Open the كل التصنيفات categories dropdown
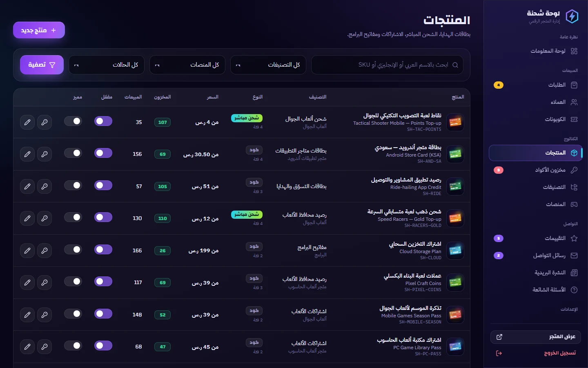 coord(268,65)
